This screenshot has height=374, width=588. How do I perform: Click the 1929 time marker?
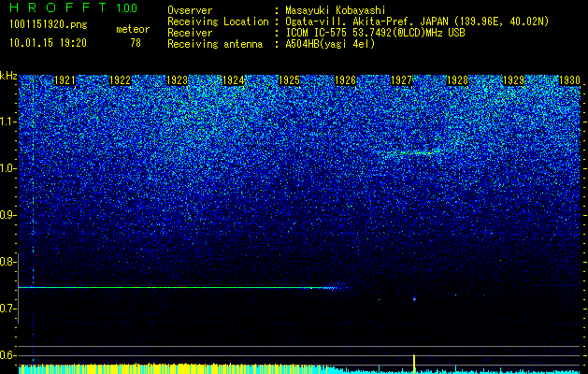click(513, 80)
